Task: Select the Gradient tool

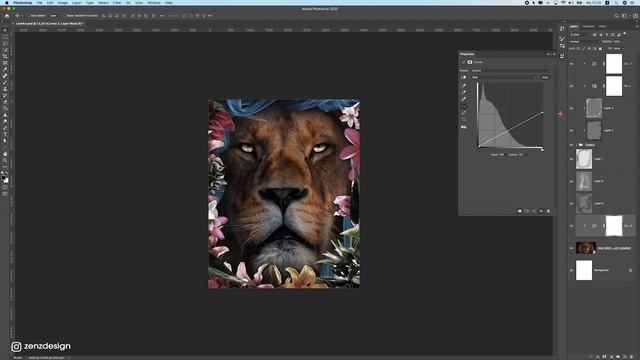Action: coord(5,109)
